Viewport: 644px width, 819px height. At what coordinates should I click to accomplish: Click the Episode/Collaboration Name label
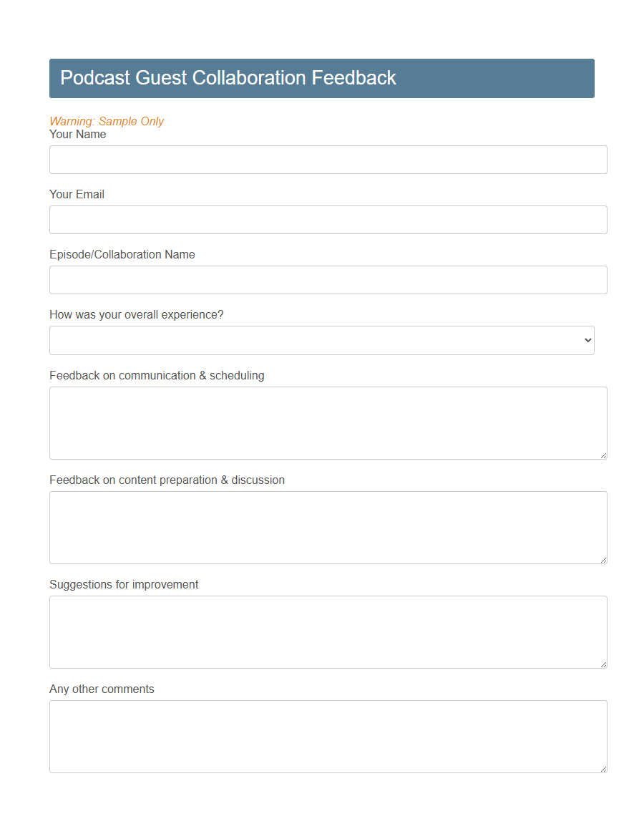[x=122, y=254]
